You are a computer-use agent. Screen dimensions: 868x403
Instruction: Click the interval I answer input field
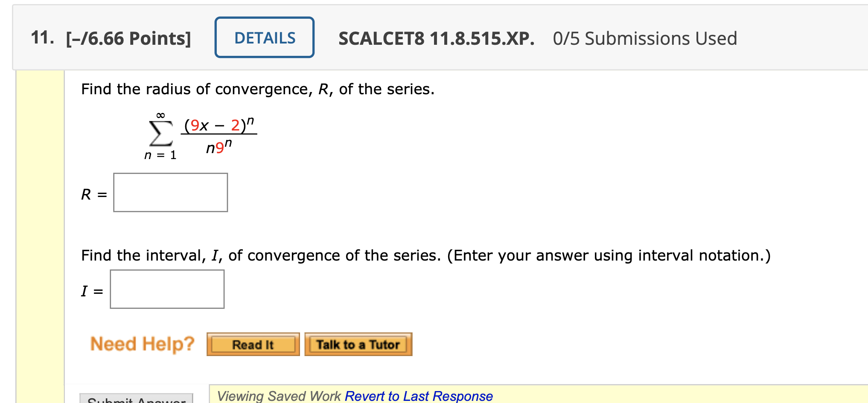coord(167,289)
